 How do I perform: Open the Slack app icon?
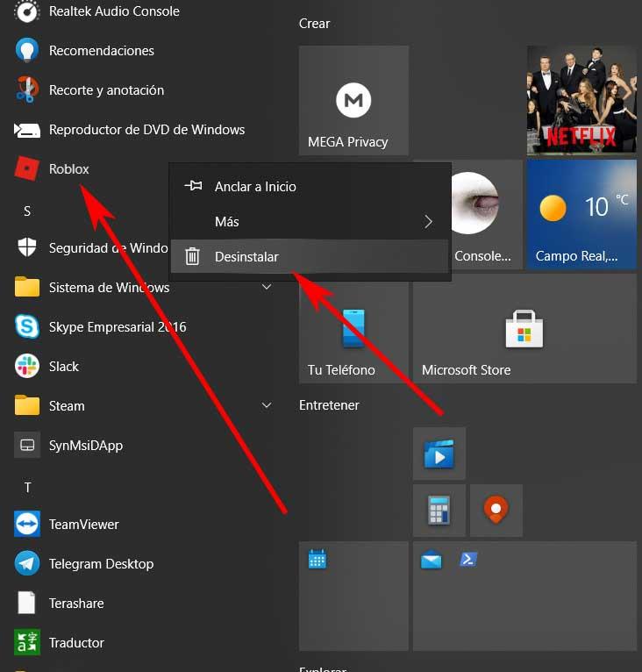(27, 366)
